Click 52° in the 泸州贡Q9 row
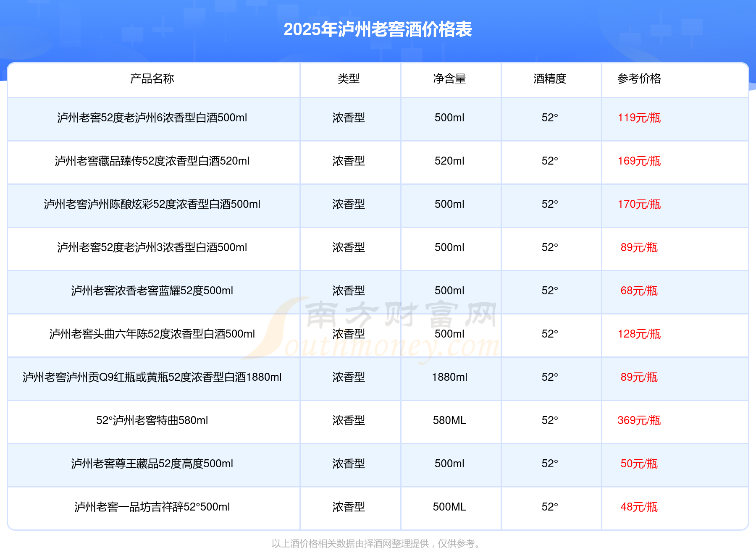 [550, 377]
